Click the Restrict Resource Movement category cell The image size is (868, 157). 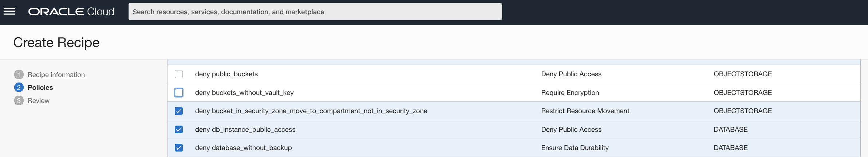(x=585, y=111)
